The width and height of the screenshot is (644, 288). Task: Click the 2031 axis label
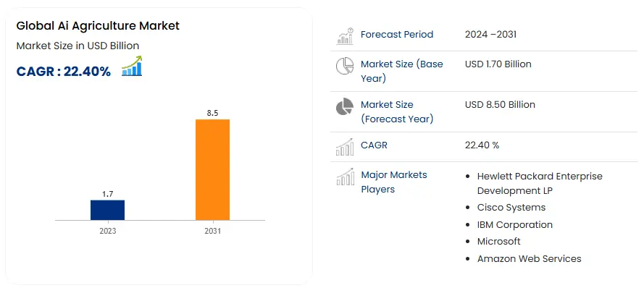[212, 231]
